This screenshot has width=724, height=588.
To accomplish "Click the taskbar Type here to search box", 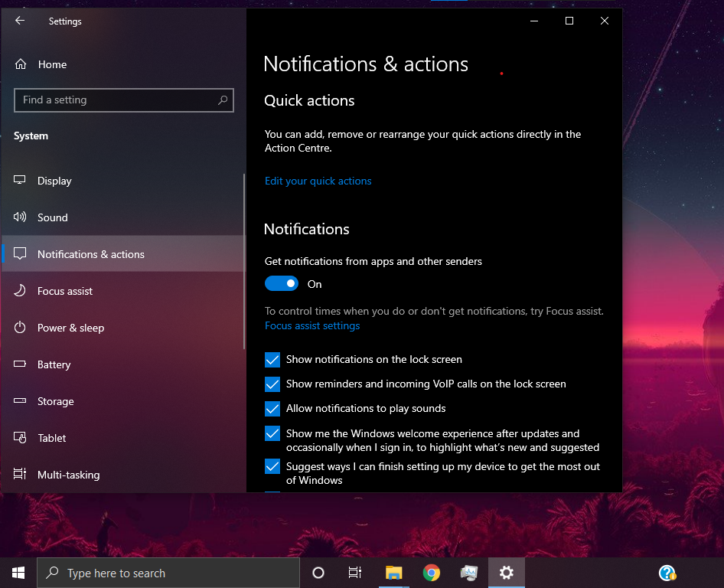I will pyautogui.click(x=168, y=573).
